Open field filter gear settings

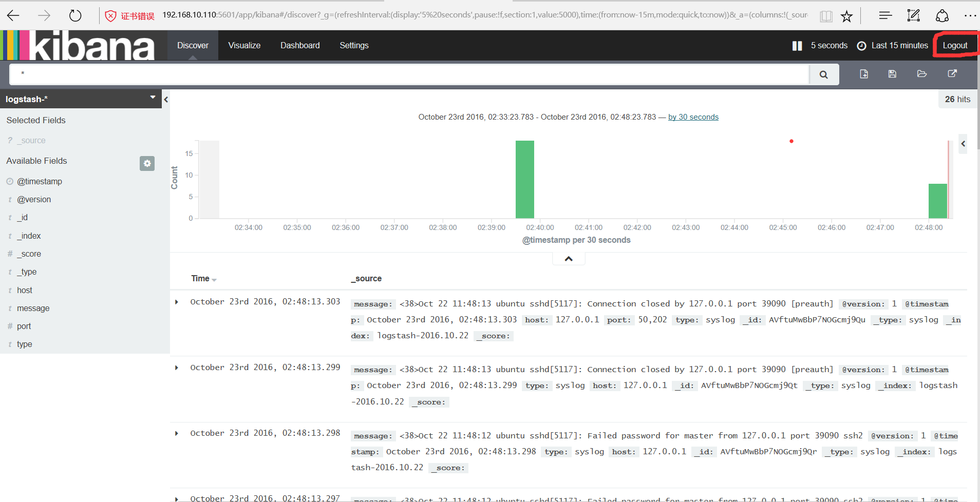pos(147,163)
